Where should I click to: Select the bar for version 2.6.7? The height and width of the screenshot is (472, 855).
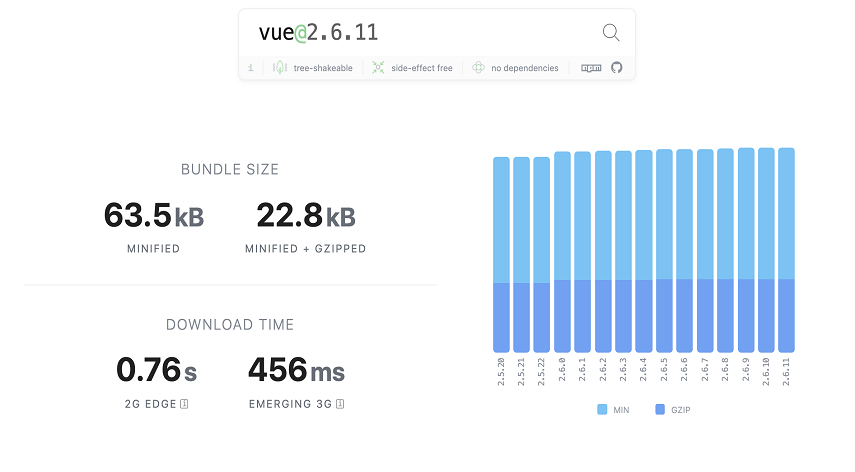[705, 251]
